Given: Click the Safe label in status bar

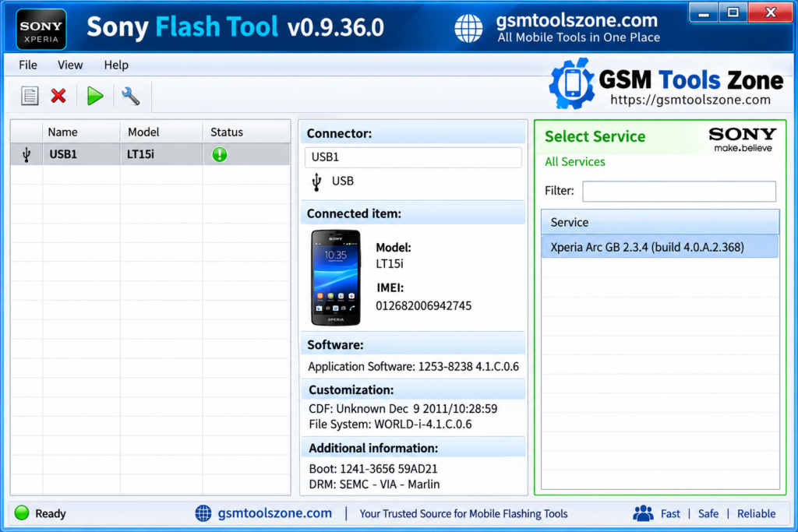Looking at the screenshot, I should coord(708,513).
